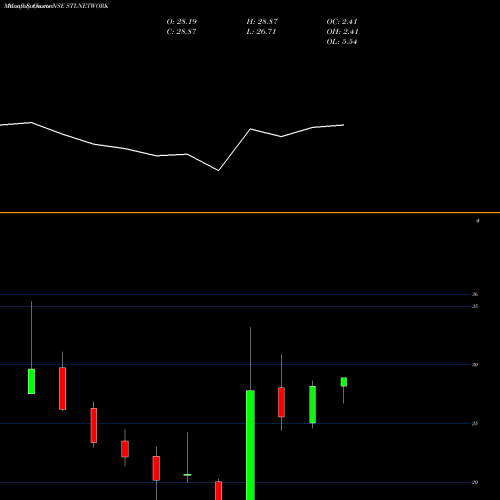Click the 30 price axis label

click(475, 365)
